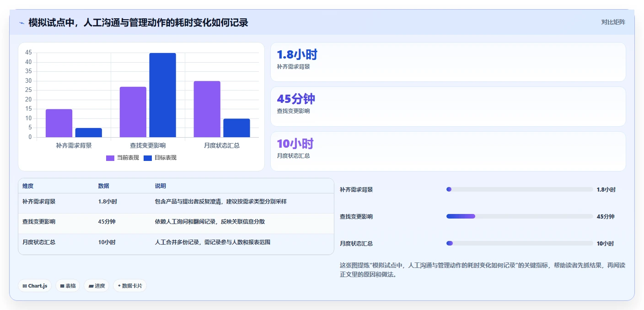Select the 45分钟 data card
Viewport: 644px width, 310px height.
pos(448,107)
